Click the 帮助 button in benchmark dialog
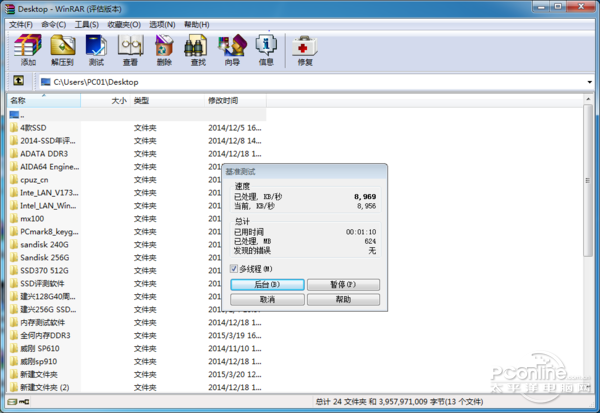 [343, 299]
